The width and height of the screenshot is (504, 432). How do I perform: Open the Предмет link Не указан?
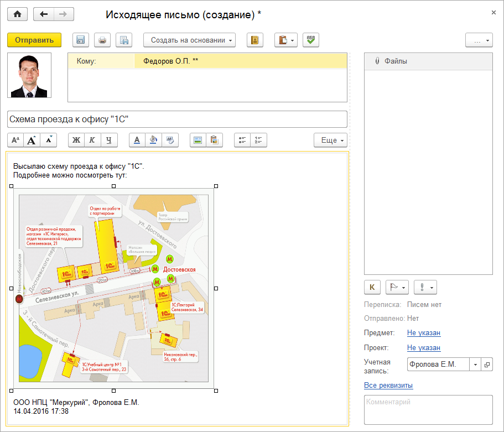click(x=424, y=332)
